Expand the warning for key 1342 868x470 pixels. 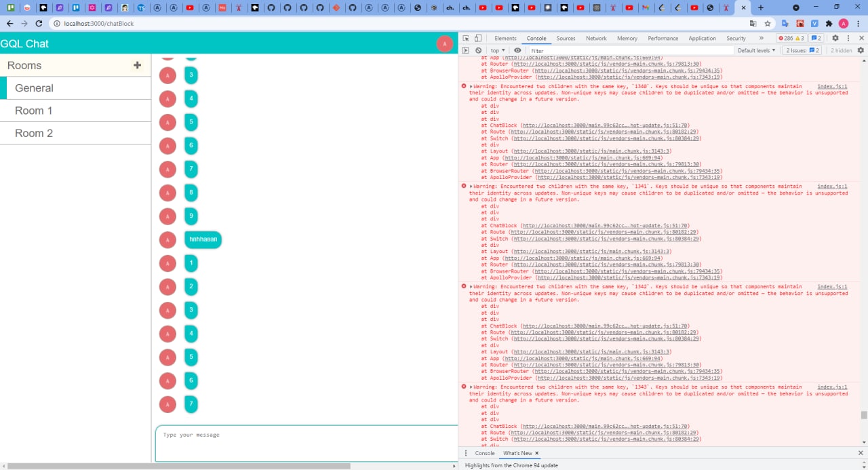tap(471, 287)
